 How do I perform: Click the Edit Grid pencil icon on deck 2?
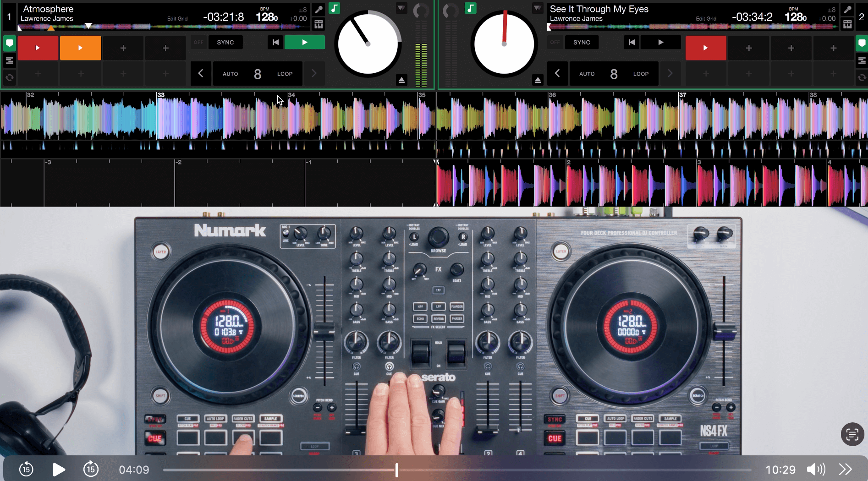(847, 9)
